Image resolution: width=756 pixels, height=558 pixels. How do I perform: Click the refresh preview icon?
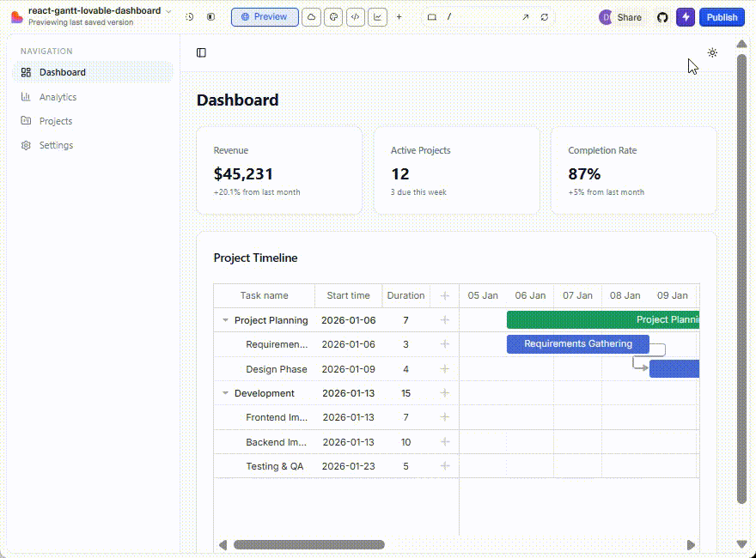point(545,17)
